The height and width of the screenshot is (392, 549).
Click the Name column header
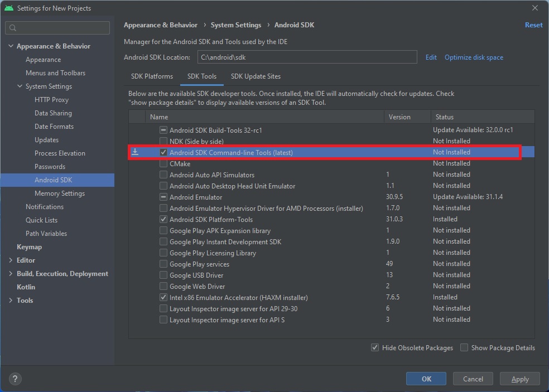pyautogui.click(x=264, y=117)
